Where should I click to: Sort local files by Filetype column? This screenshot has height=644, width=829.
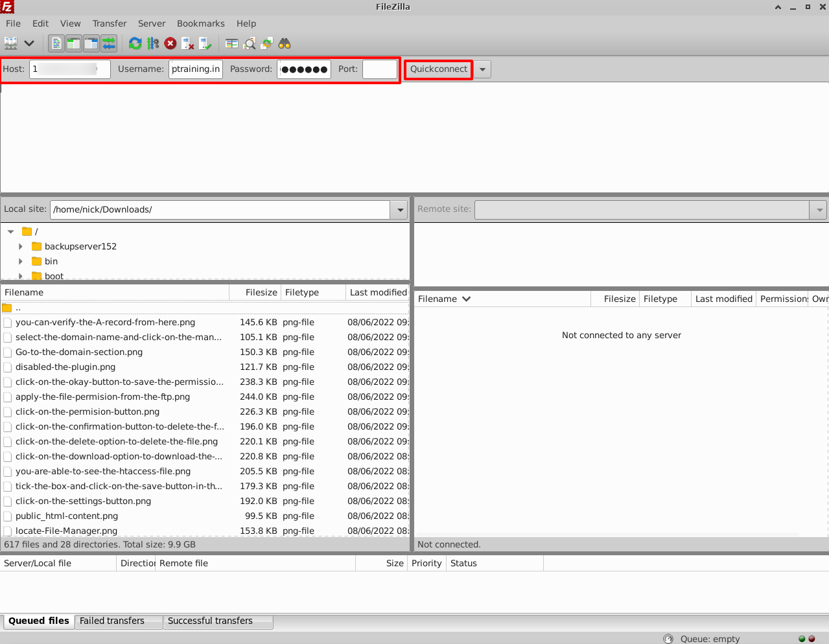click(x=313, y=293)
